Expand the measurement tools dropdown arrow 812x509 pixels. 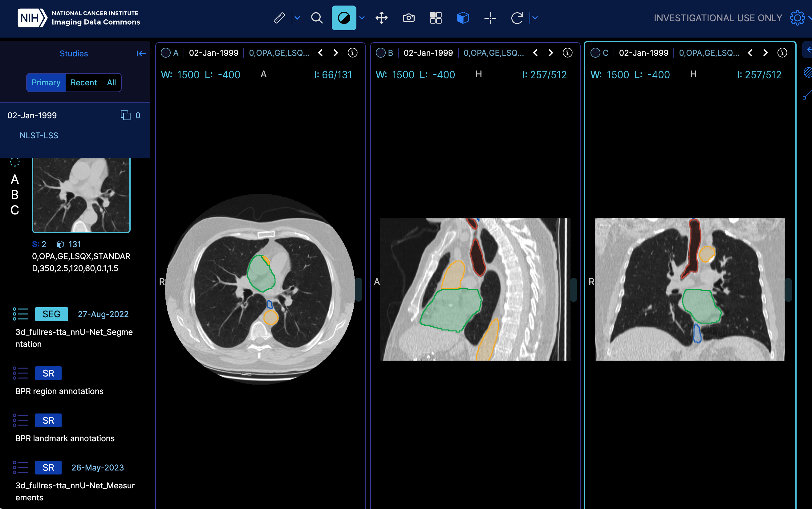[x=297, y=18]
